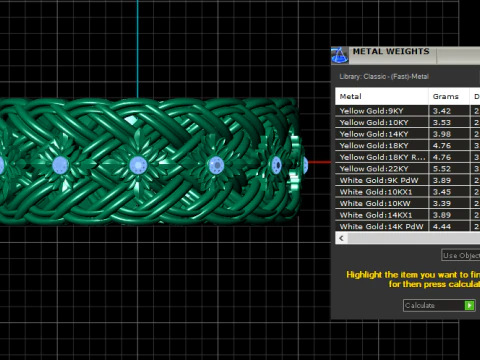This screenshot has height=360, width=480.
Task: Click the 3.45 grams value
Action: [x=442, y=192]
